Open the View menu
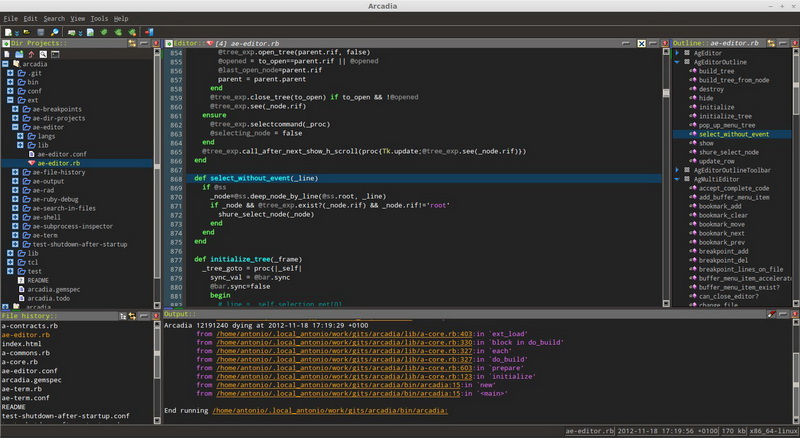The height and width of the screenshot is (438, 800). pos(78,18)
